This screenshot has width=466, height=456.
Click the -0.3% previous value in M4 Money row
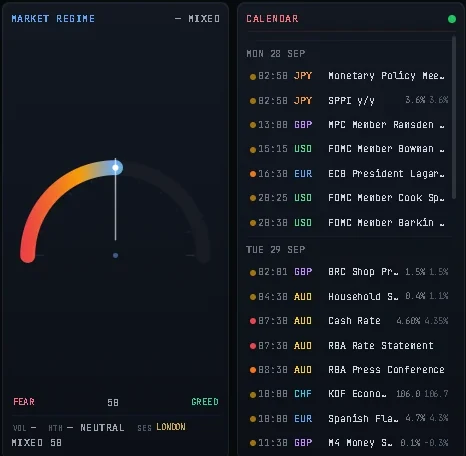[x=436, y=443]
